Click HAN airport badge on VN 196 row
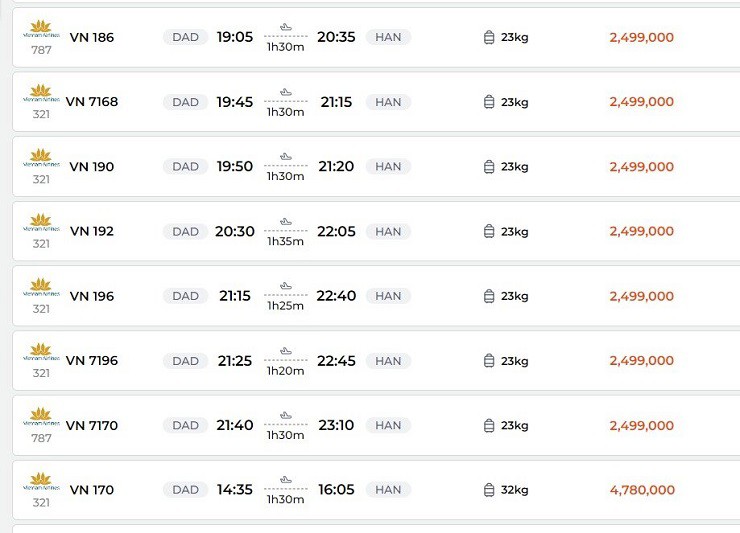The width and height of the screenshot is (740, 533). coord(388,296)
